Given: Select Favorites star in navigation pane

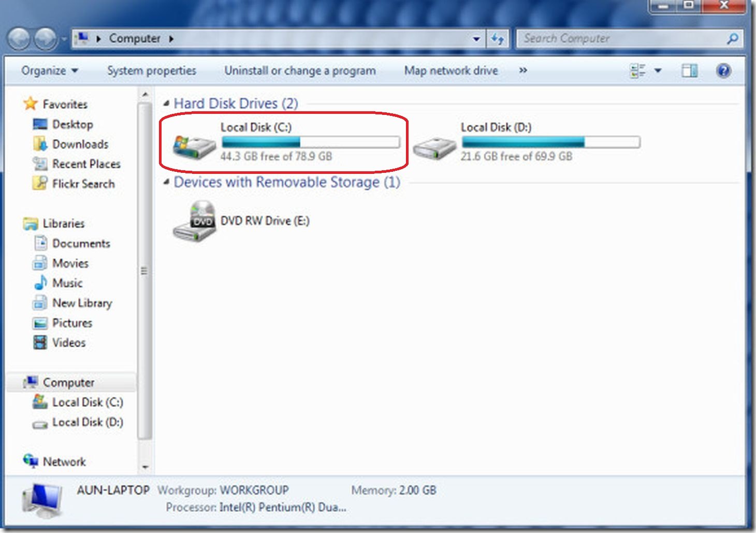Looking at the screenshot, I should click(31, 103).
